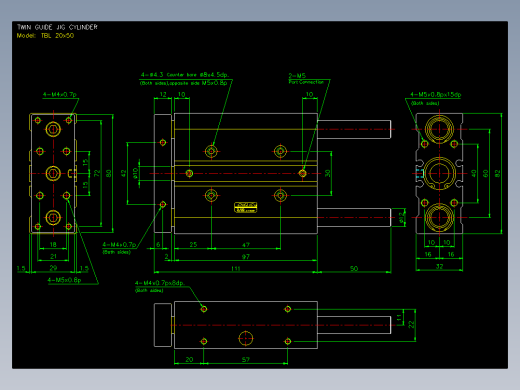
Task: Click the 22 dimension beside bottom view rod
Action: click(411, 325)
